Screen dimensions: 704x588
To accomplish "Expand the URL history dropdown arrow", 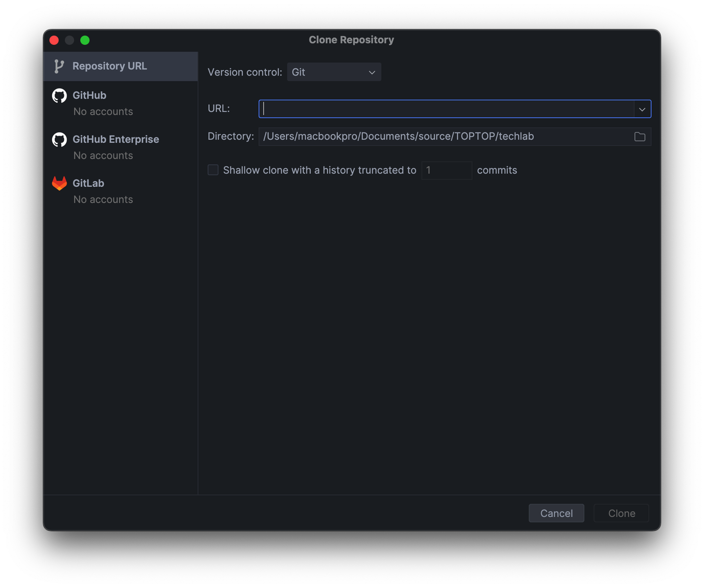I will point(642,109).
